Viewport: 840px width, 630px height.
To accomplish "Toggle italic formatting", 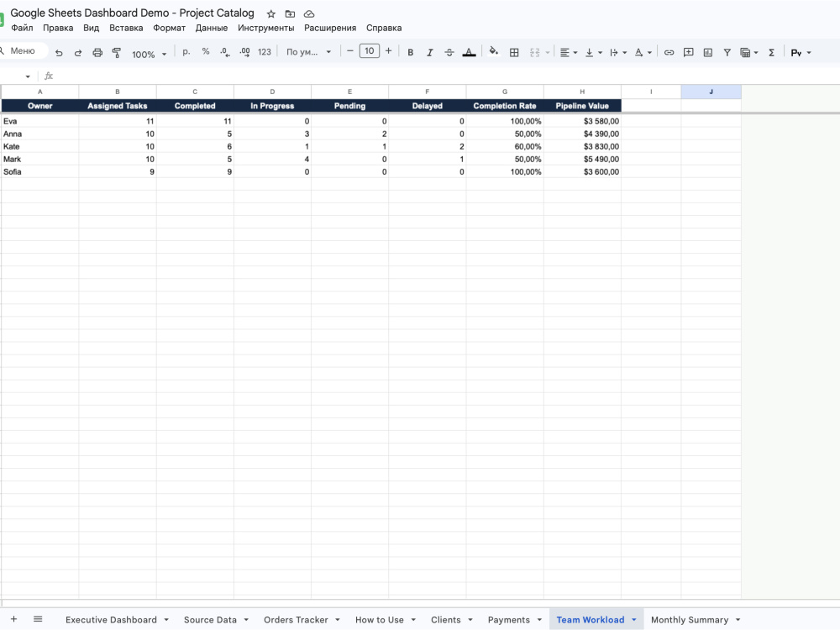I will tap(429, 52).
